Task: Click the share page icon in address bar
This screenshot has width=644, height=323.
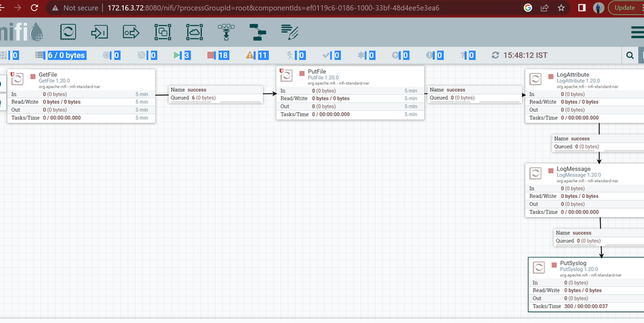Action: (x=545, y=7)
